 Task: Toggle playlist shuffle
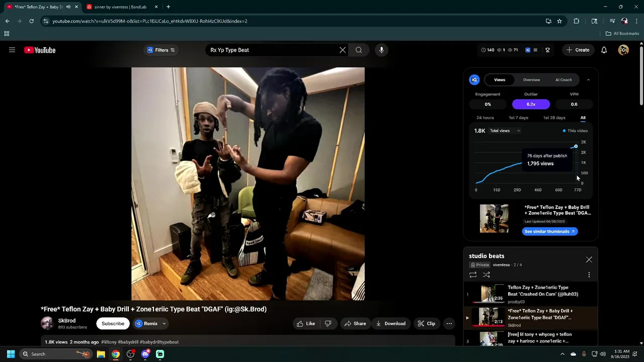coord(487,275)
